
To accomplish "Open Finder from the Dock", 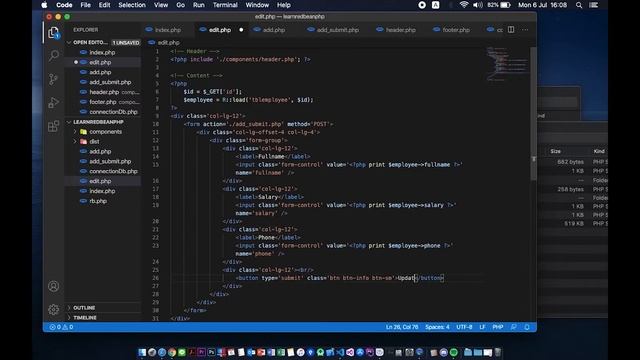I will click(142, 352).
